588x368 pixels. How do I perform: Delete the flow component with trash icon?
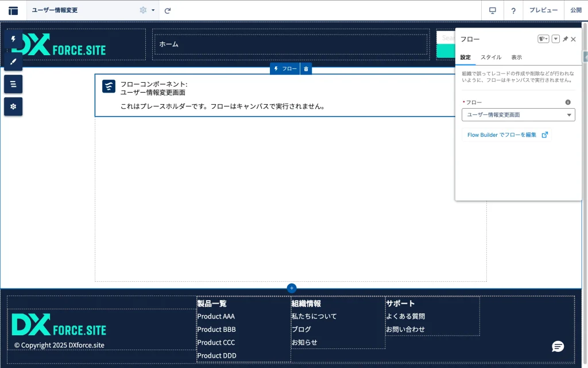coord(306,69)
